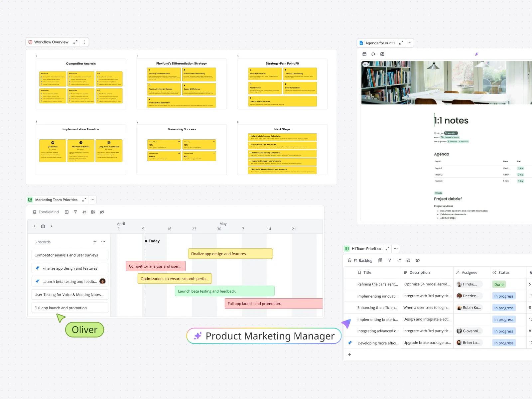Click the image icon in the Agenda toolbar
This screenshot has width=532, height=399.
pos(382,54)
